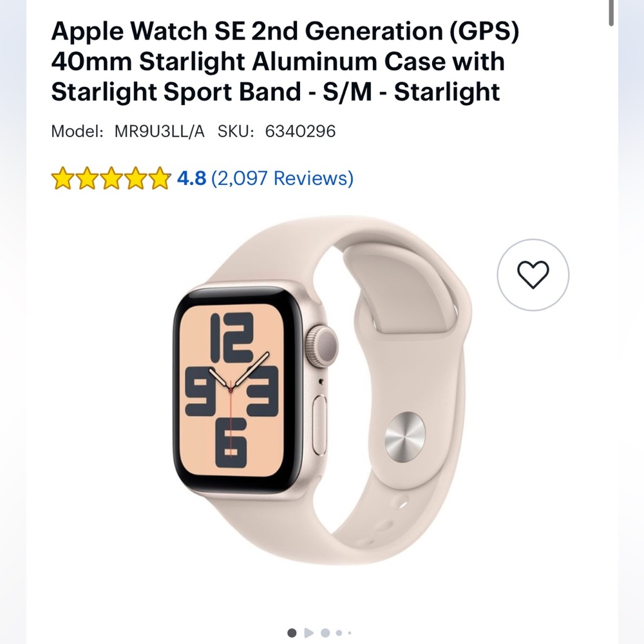The image size is (644, 644).
Task: Select the video play triangle in carousel
Action: coord(308,632)
